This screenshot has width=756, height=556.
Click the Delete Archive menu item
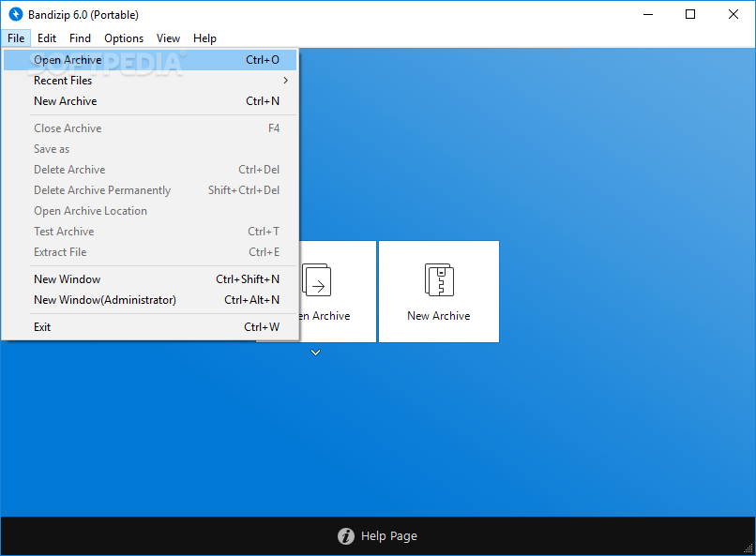(150, 170)
